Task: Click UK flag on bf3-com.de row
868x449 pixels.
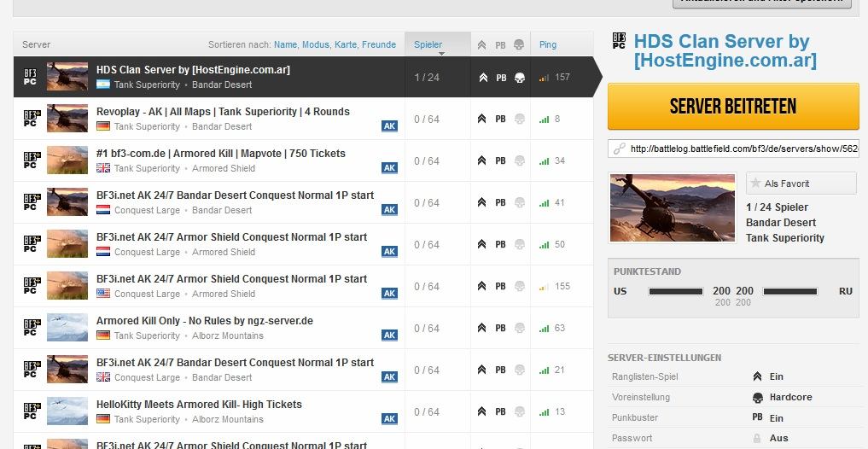Action: click(x=103, y=168)
